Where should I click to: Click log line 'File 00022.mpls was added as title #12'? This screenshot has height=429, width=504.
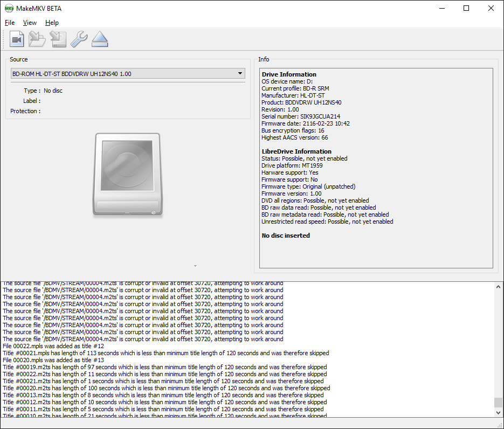tap(53, 346)
